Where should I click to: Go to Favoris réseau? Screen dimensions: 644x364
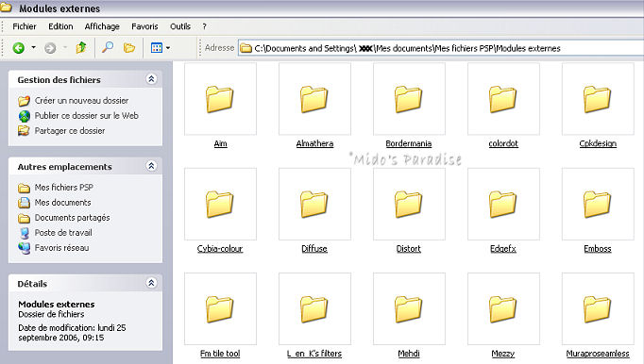coord(61,248)
